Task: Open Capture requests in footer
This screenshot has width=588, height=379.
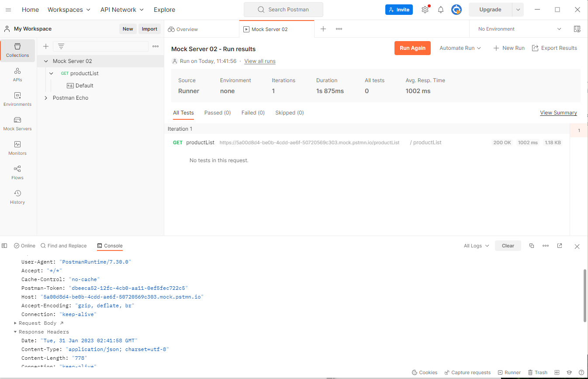Action: (x=467, y=372)
